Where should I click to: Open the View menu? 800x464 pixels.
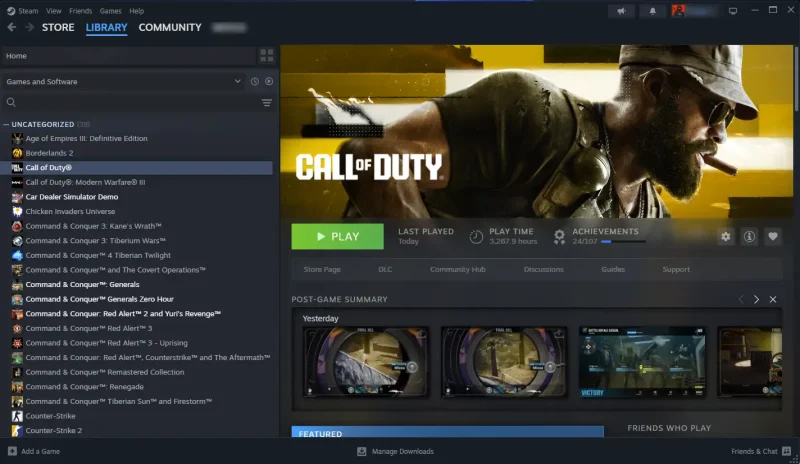click(x=54, y=11)
